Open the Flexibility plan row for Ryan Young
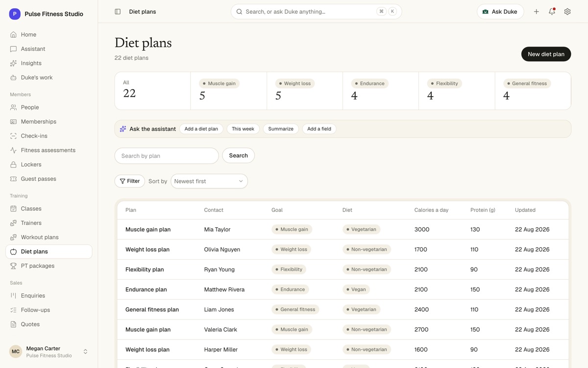The width and height of the screenshot is (588, 368). click(343, 269)
